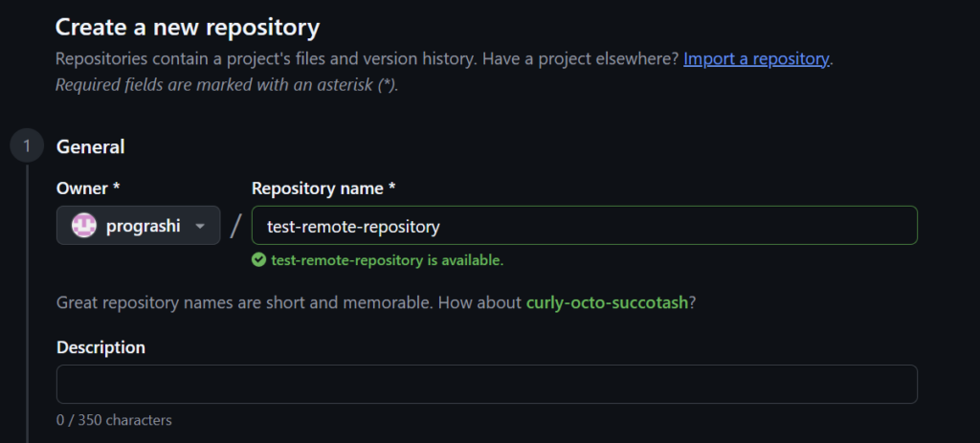Click the 0 / 350 characters counter
Viewport: 980px width, 443px height.
click(114, 420)
